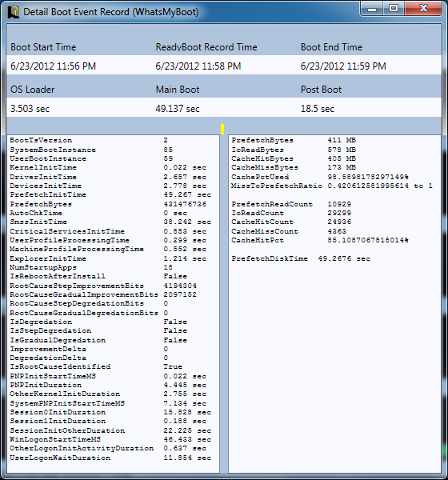448x480 pixels.
Task: Select the UserProfileProcessingTime row
Action: click(x=108, y=240)
